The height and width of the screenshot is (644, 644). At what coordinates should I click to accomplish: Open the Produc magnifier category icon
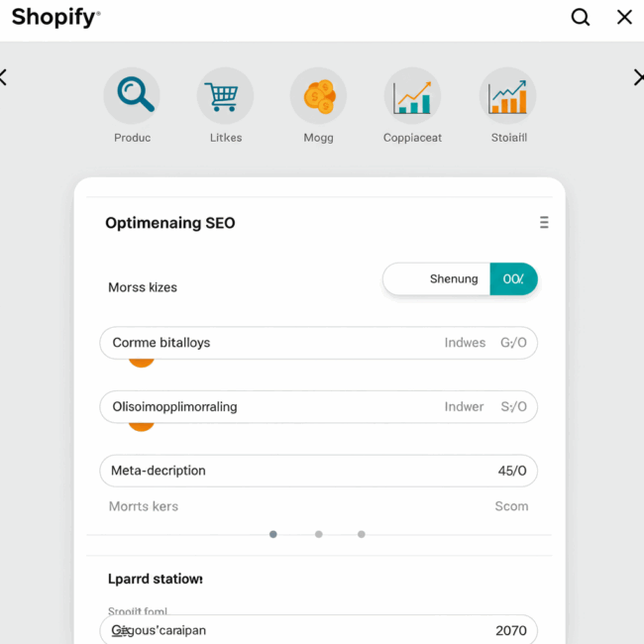(x=132, y=96)
